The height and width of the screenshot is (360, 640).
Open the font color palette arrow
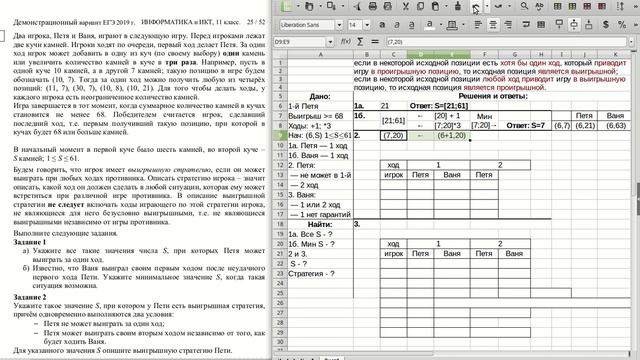[441, 25]
